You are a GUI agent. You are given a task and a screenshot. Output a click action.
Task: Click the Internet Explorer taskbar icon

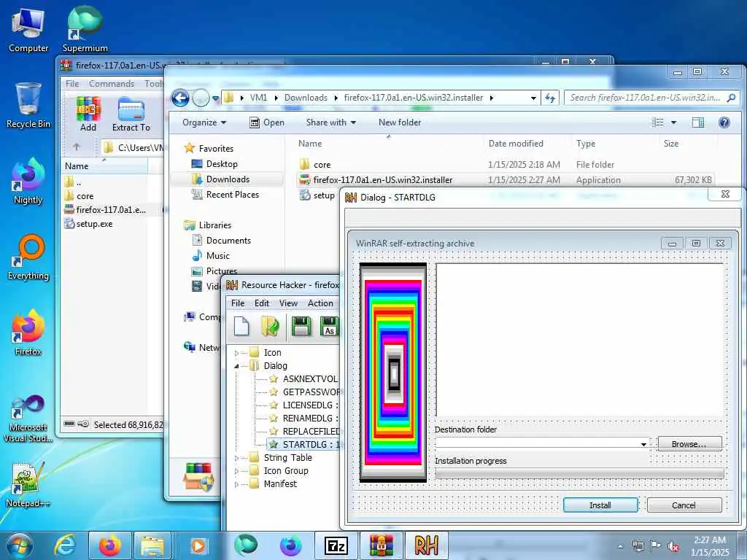65,545
